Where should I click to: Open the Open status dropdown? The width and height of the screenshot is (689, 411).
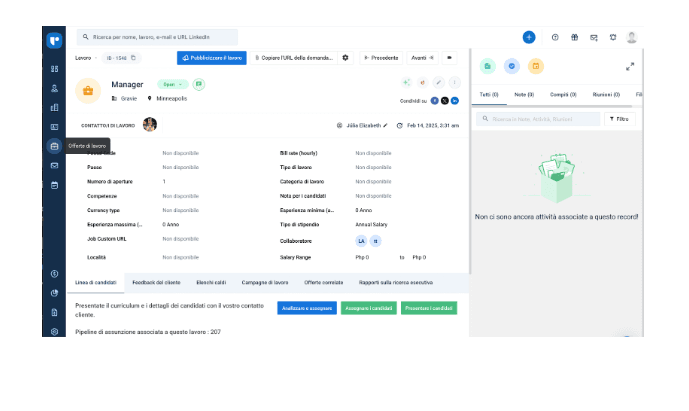[x=173, y=84]
